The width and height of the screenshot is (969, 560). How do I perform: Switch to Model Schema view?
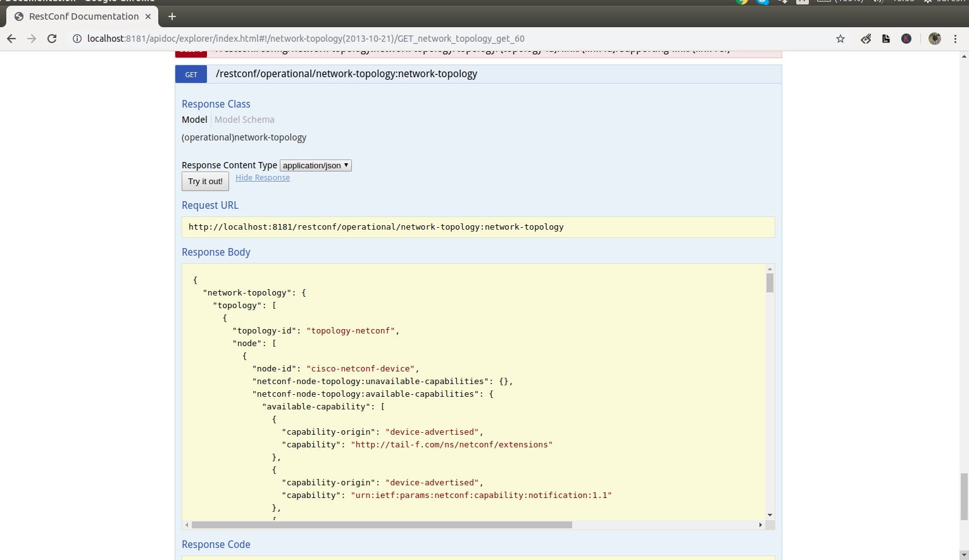click(244, 120)
